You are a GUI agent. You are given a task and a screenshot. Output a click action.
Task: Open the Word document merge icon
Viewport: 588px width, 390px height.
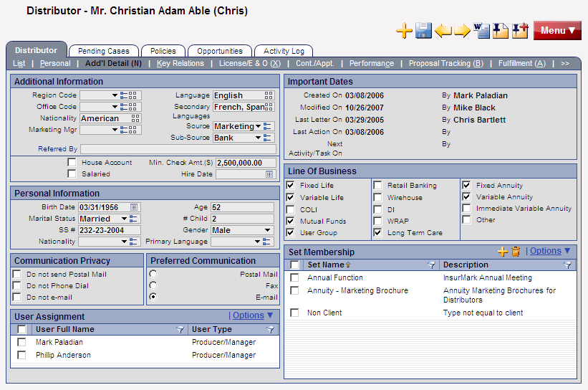coord(481,31)
